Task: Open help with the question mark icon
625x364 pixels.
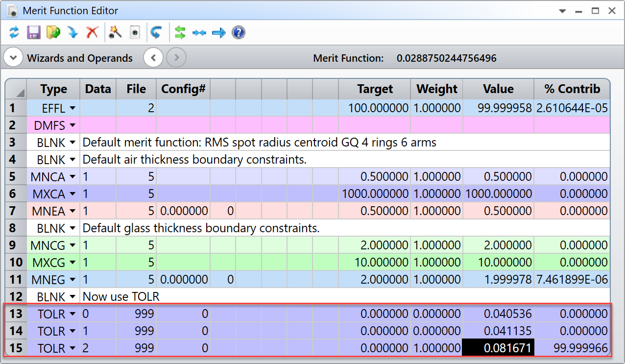Action: [x=238, y=33]
